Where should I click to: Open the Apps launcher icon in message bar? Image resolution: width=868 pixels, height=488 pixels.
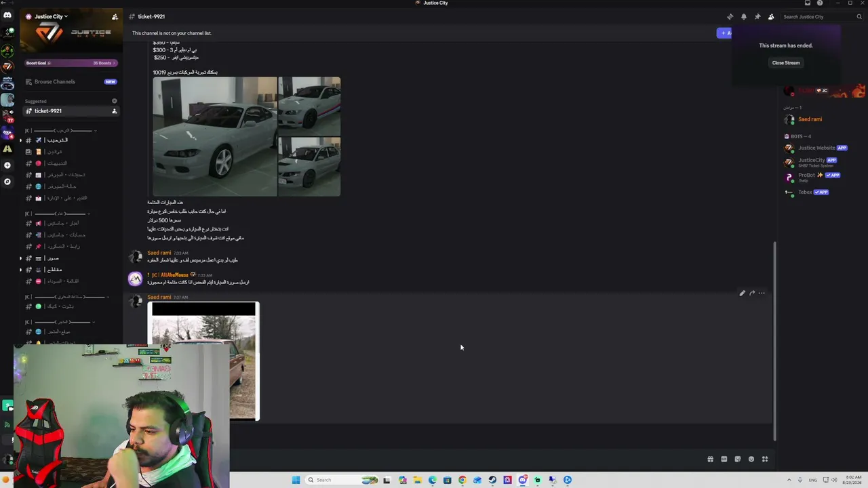point(765,459)
